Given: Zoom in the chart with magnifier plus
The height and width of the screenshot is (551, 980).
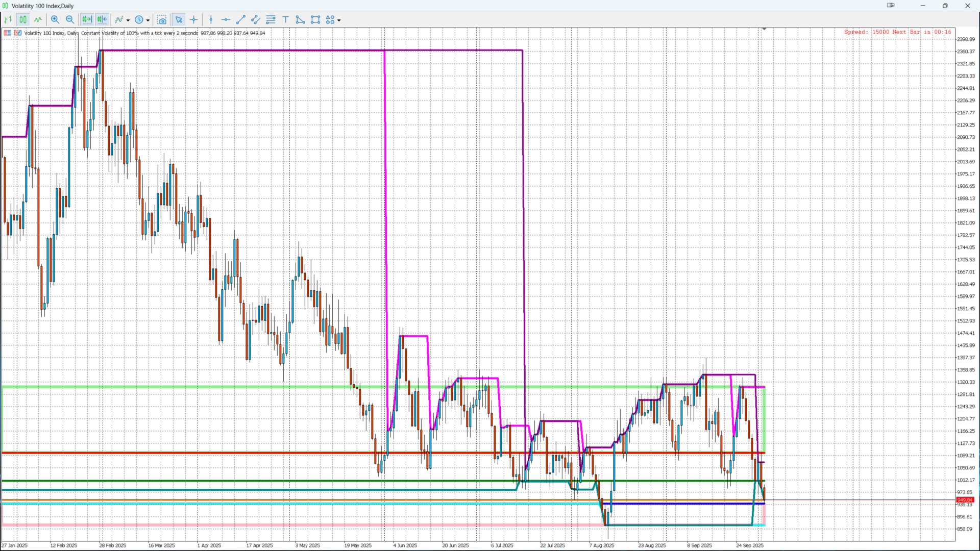Looking at the screenshot, I should (x=55, y=20).
